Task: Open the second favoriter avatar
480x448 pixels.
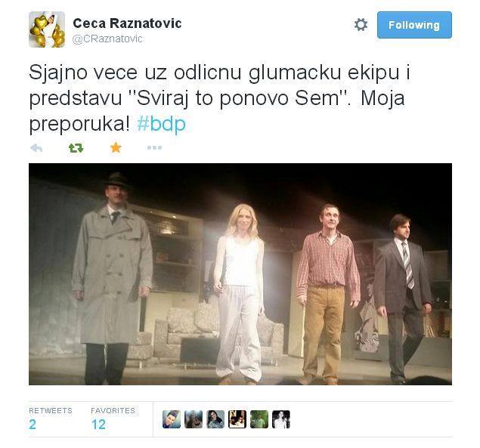Action: 194,419
